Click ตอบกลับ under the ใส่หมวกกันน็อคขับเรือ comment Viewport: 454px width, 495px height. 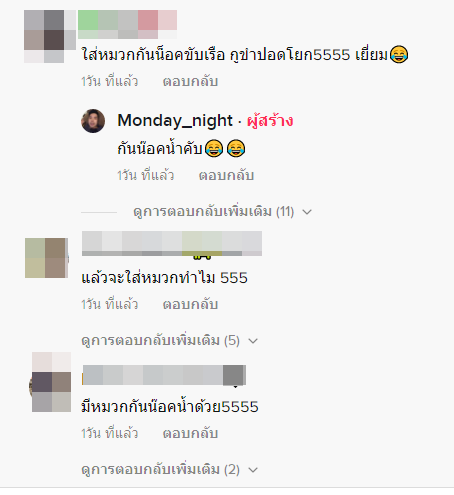tap(190, 82)
